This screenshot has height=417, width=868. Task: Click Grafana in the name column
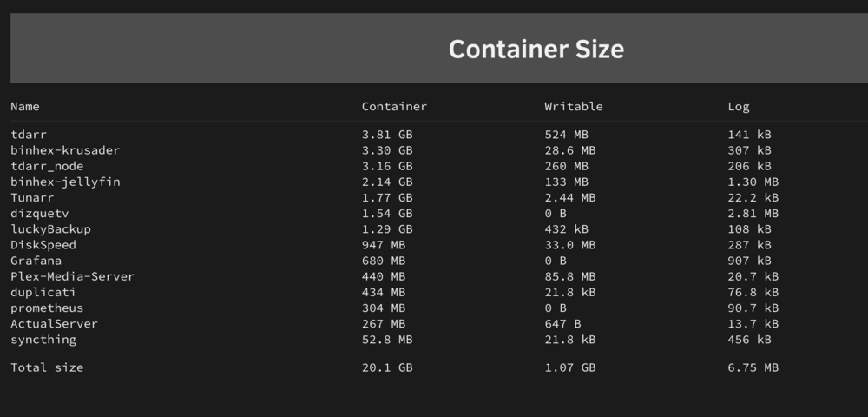click(36, 261)
